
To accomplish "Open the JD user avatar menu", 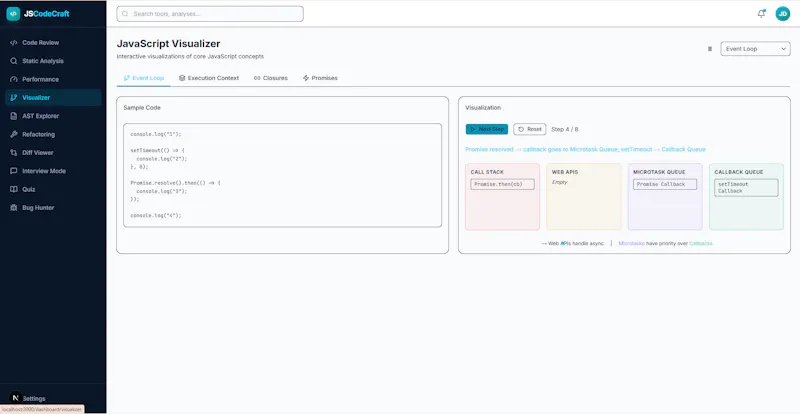I will pyautogui.click(x=782, y=14).
